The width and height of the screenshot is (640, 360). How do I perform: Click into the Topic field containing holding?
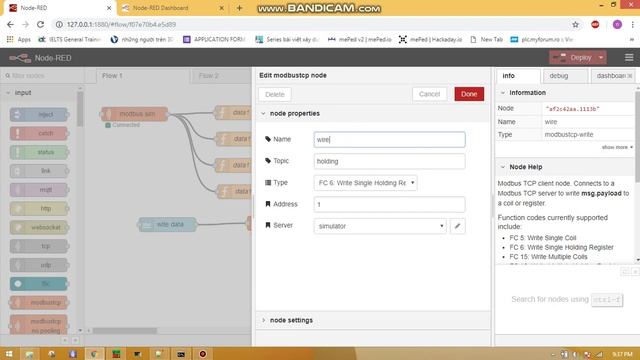389,161
